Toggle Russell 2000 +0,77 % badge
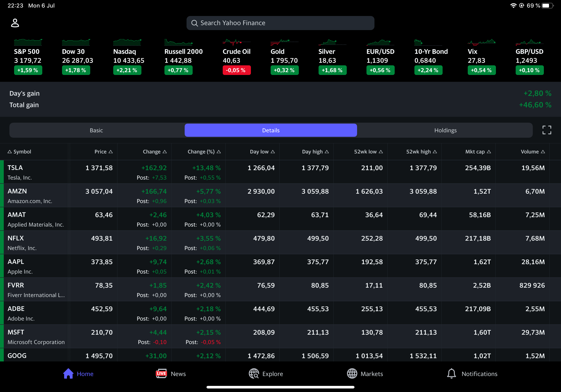Image resolution: width=561 pixels, height=392 pixels. click(x=178, y=70)
